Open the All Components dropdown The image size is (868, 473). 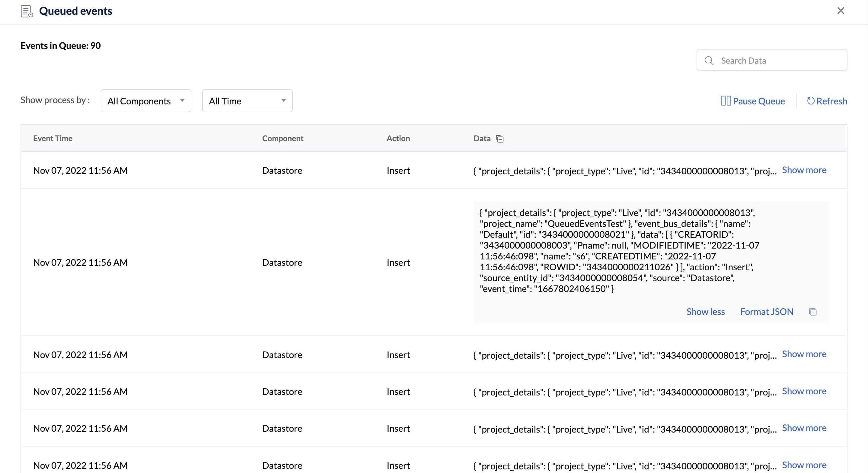pos(146,101)
